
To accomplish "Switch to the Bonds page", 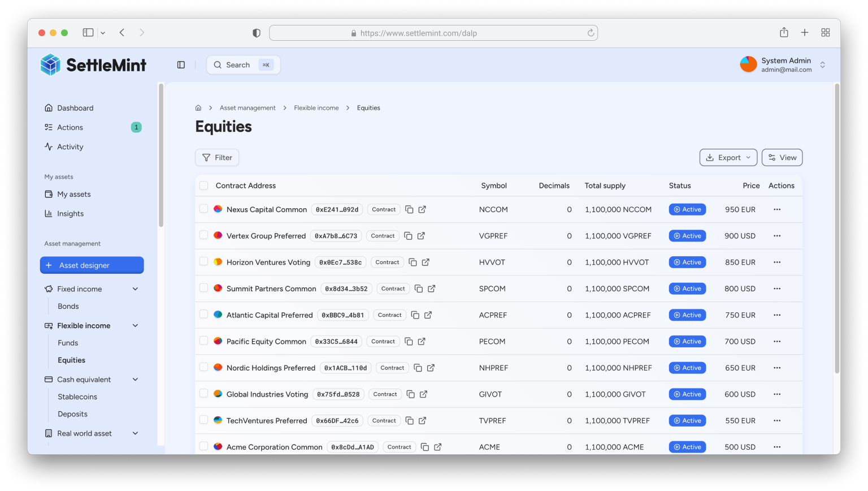I will (68, 306).
